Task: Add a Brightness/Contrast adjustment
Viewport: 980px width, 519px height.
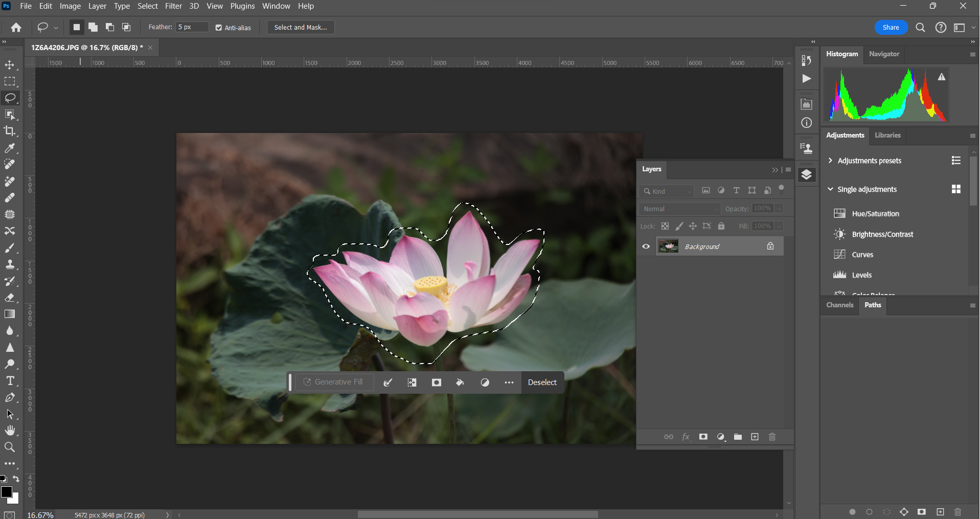Action: [x=882, y=234]
